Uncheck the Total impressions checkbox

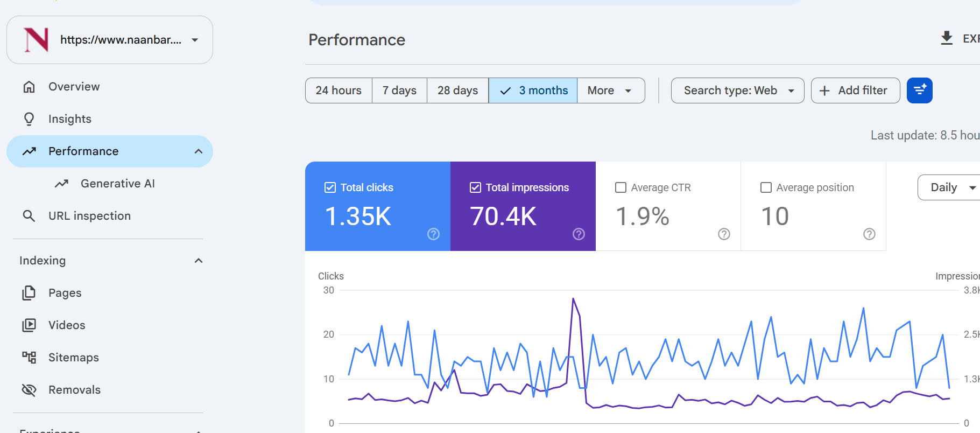point(475,187)
